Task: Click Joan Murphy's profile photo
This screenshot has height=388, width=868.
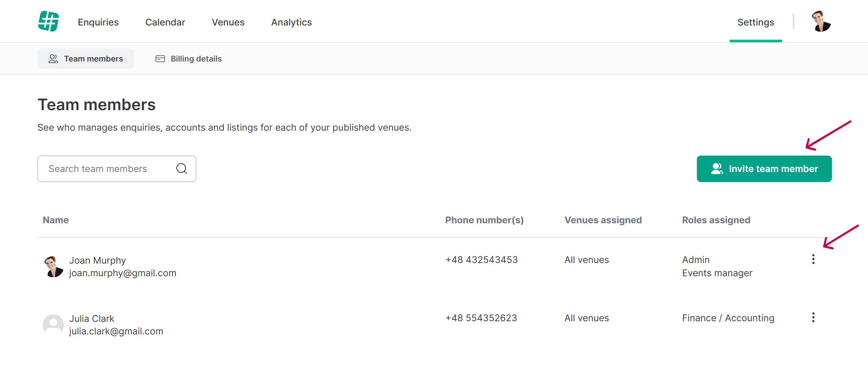Action: click(53, 266)
